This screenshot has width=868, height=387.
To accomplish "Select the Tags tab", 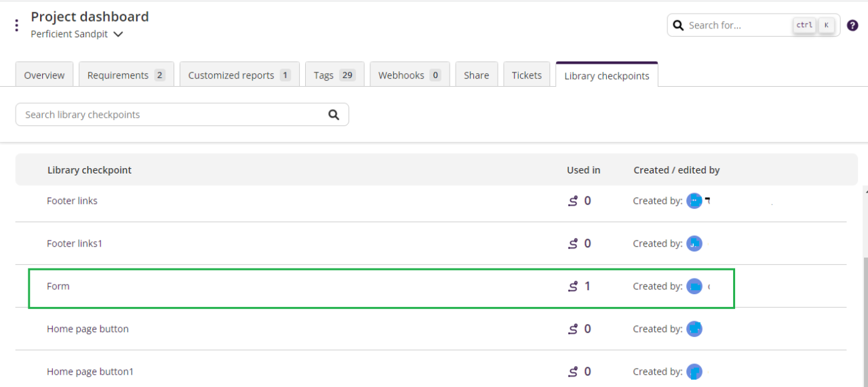I will click(x=334, y=75).
